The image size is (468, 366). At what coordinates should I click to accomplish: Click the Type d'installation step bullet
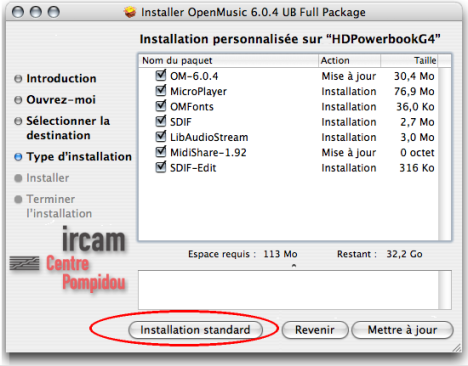[x=18, y=157]
